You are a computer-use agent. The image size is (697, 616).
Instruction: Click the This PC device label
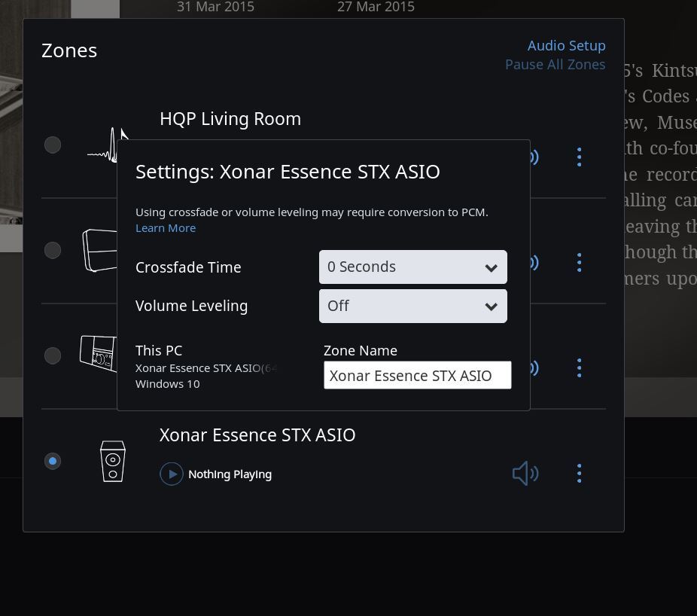pyautogui.click(x=159, y=351)
